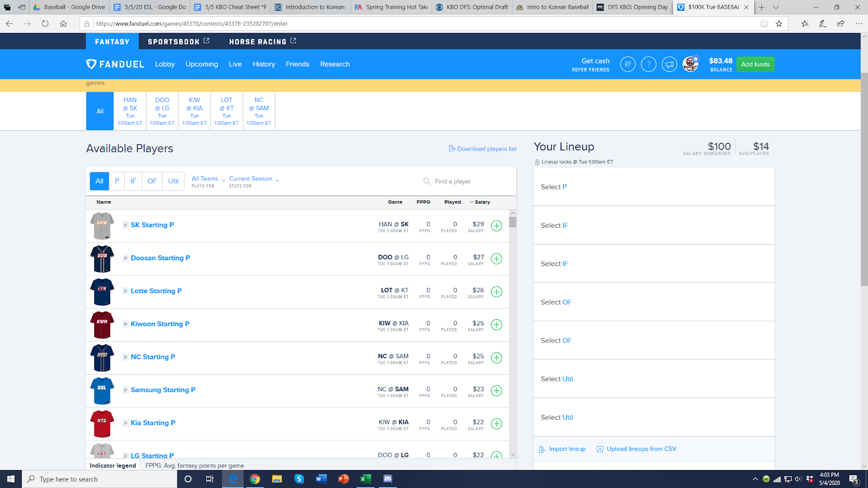Open a new browser tab
The width and height of the screenshot is (868, 488).
point(762,7)
